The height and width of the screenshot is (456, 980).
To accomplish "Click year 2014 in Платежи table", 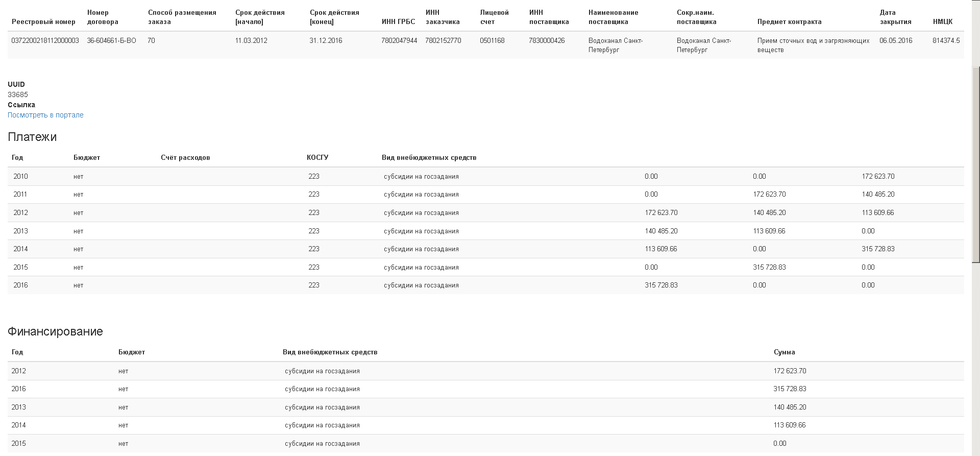I will (20, 249).
